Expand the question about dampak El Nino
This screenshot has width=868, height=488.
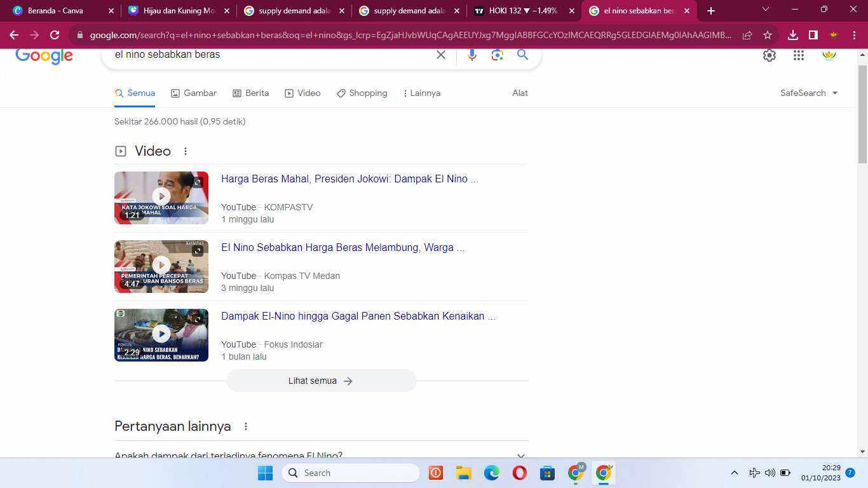321,455
